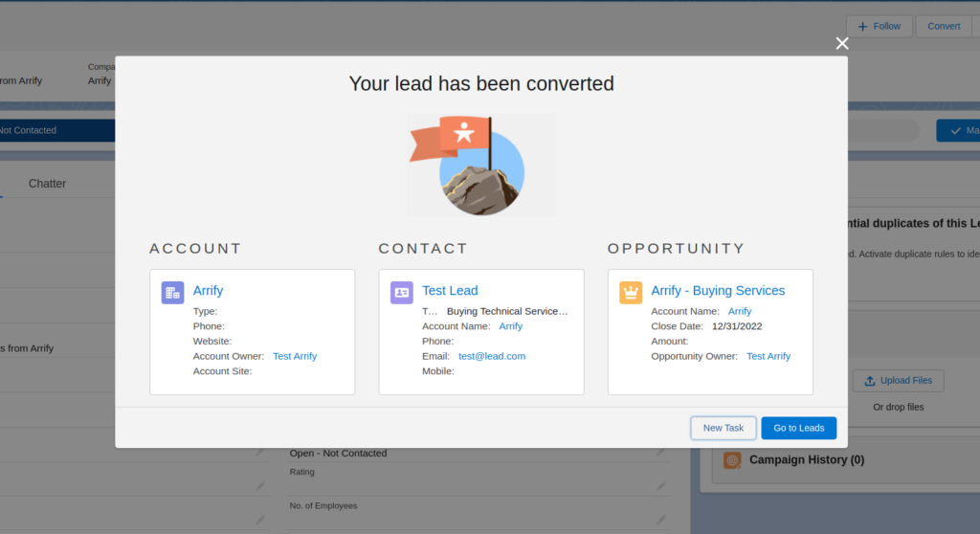Open Arrify - Buying Services opportunity
The image size is (980, 534).
click(718, 290)
